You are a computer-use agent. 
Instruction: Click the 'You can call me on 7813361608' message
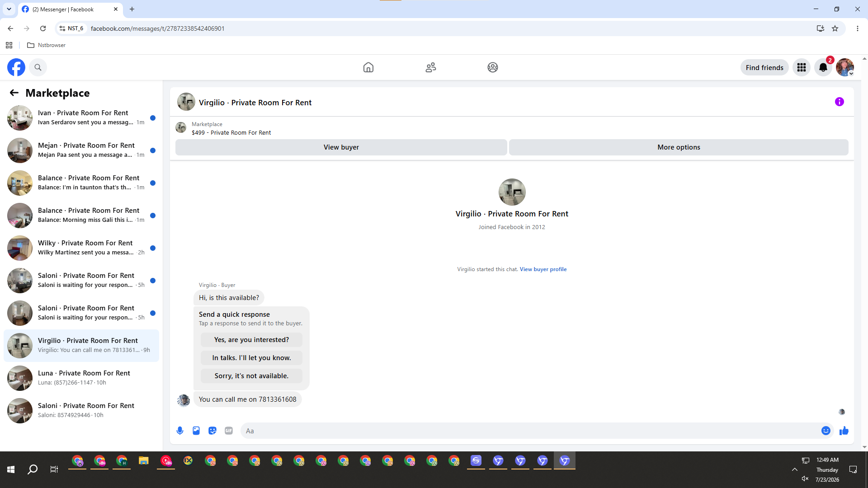pyautogui.click(x=247, y=399)
